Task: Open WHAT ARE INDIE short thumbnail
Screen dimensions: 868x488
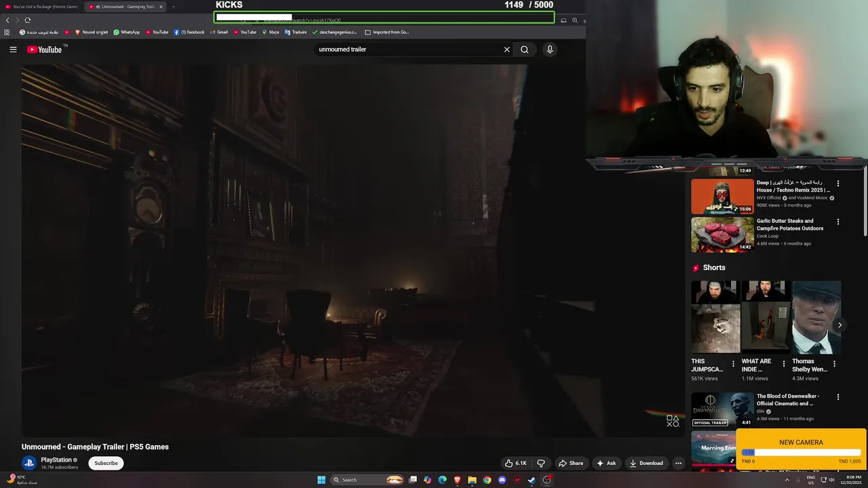Action: pos(765,317)
